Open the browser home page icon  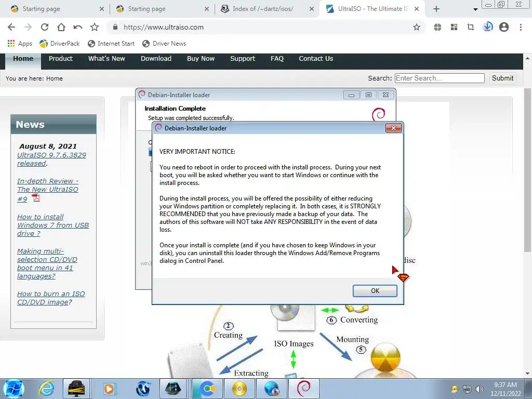click(x=61, y=27)
